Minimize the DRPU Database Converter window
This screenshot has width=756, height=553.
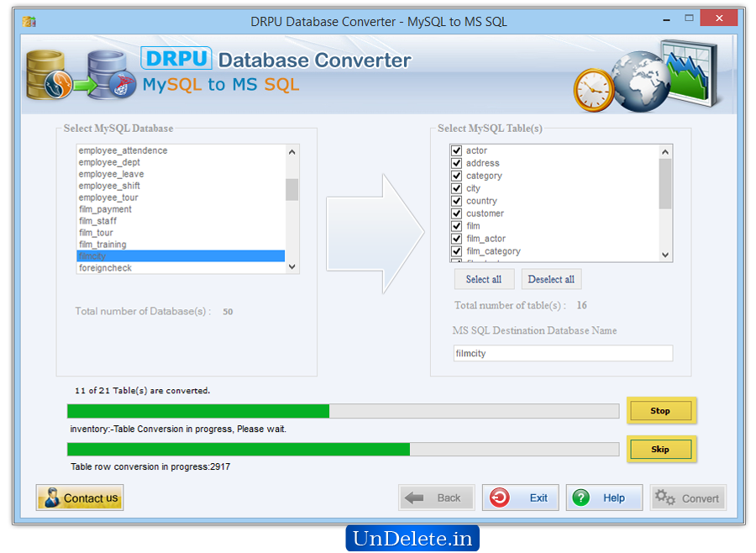click(x=666, y=19)
